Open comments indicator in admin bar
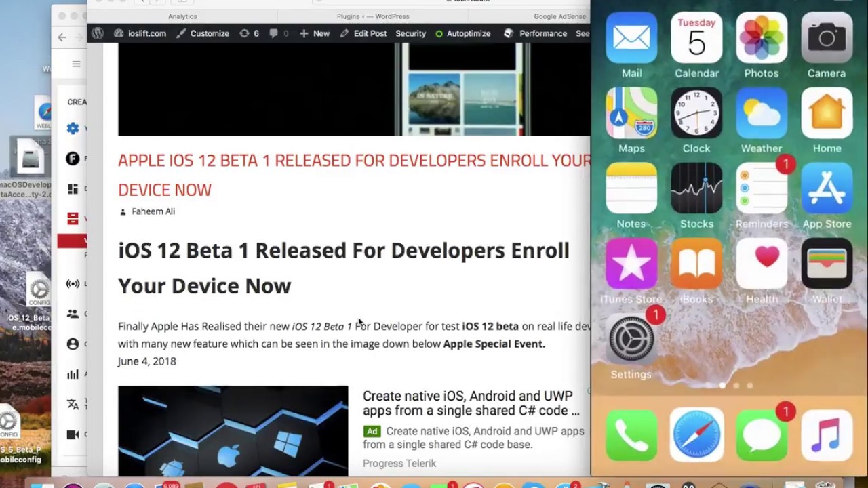The height and width of the screenshot is (488, 868). [278, 33]
